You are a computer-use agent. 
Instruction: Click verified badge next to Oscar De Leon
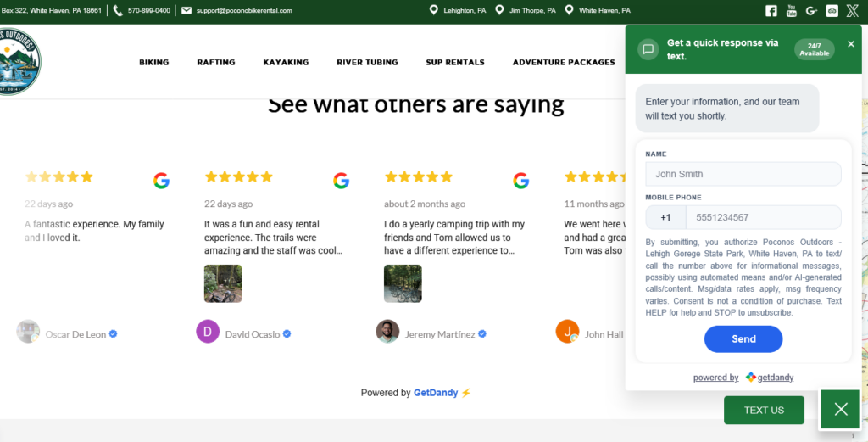coord(113,334)
